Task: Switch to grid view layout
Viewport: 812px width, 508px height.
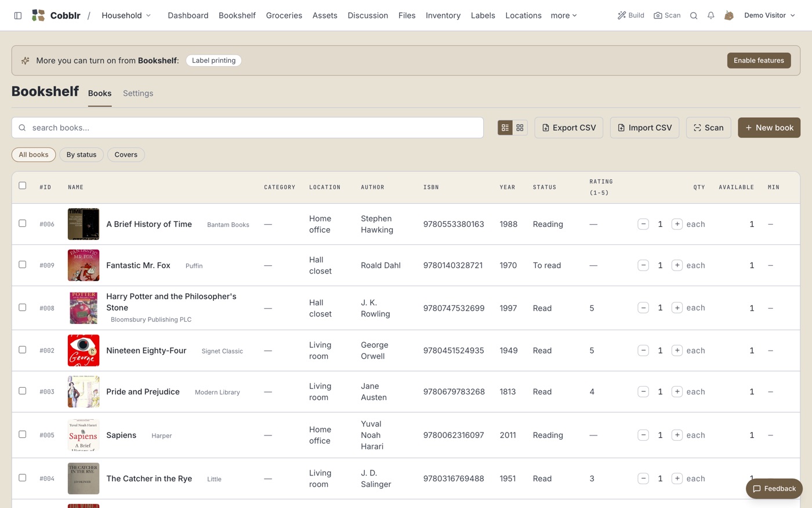Action: coord(520,128)
